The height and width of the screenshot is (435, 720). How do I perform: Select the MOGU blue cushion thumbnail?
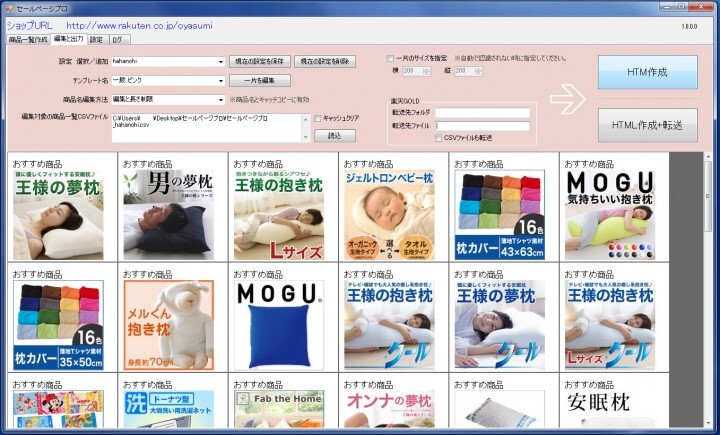click(279, 325)
